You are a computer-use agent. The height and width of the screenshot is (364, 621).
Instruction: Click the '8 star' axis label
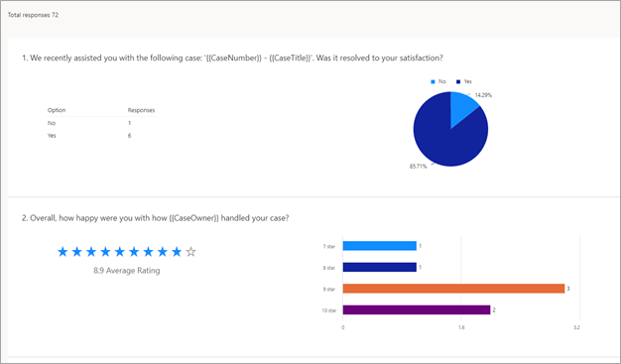coord(328,268)
